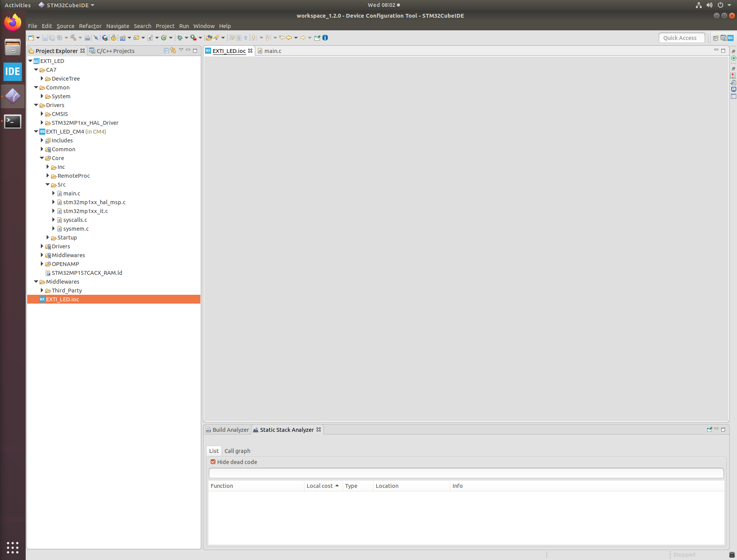The image size is (737, 560).
Task: Toggle Link with Editor in Project Explorer
Action: (x=174, y=51)
